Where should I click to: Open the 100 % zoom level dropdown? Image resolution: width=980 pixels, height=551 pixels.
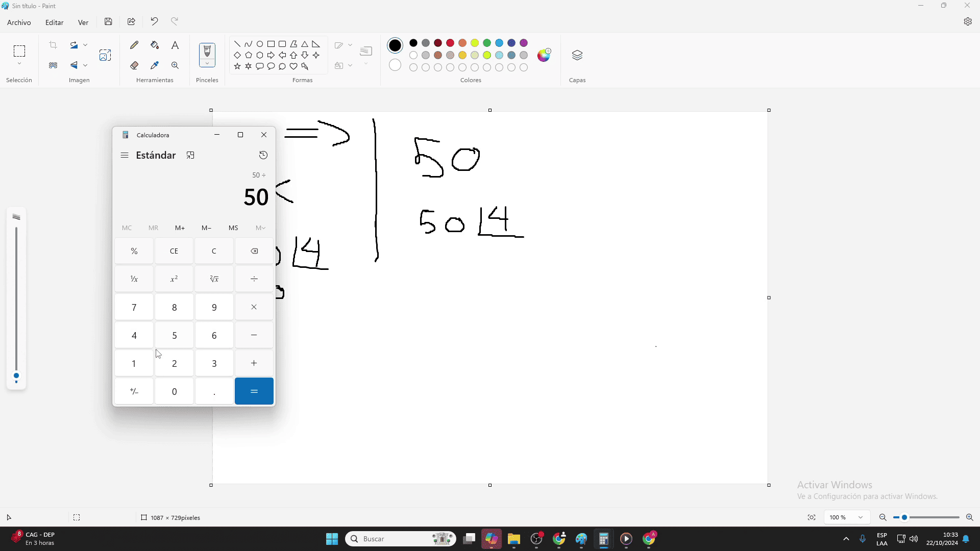pyautogui.click(x=861, y=517)
